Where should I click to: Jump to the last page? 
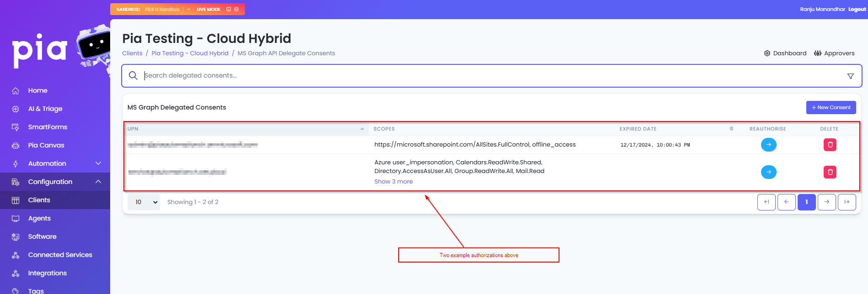click(x=847, y=202)
